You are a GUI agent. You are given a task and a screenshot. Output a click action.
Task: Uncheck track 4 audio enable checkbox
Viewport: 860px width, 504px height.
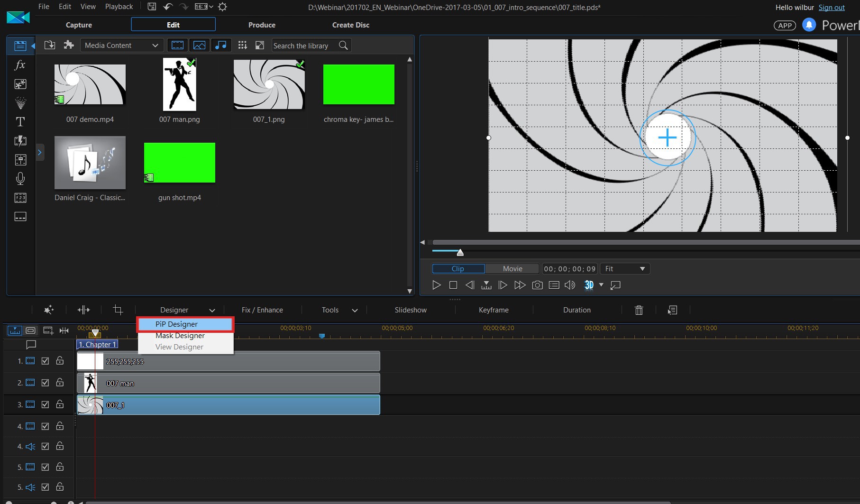point(45,446)
